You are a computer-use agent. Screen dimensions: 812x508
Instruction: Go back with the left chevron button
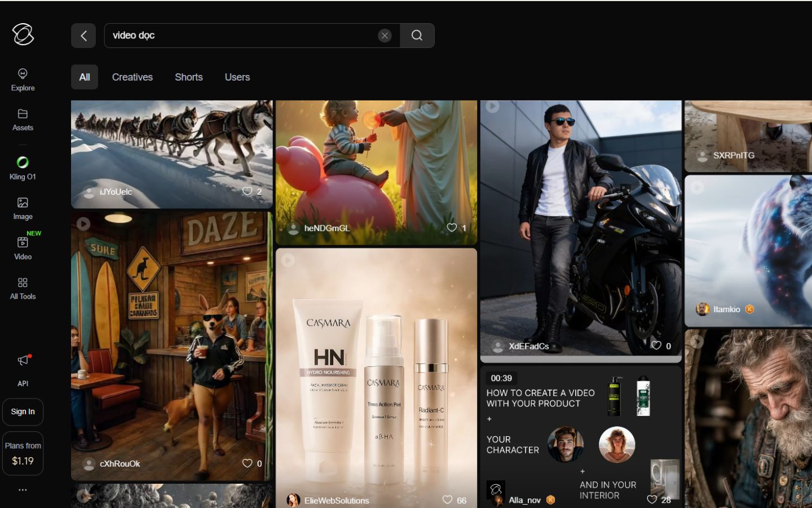pyautogui.click(x=83, y=36)
